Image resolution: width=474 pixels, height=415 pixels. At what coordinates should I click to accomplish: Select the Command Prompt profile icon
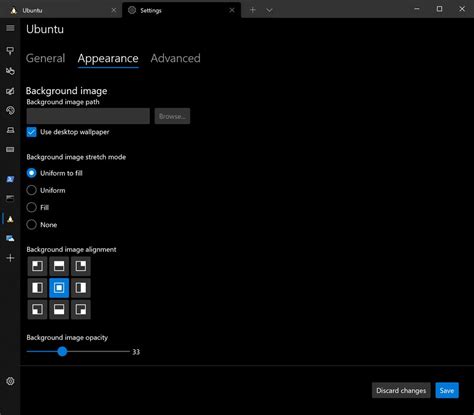[x=10, y=199]
